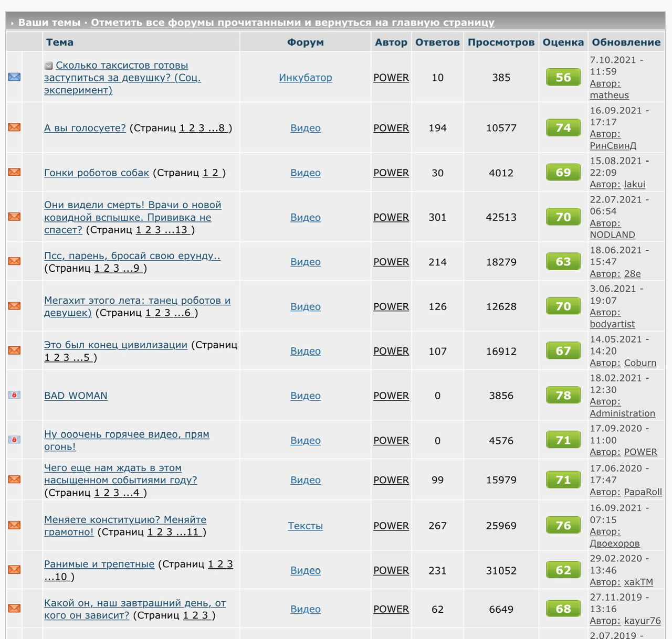Screen dimensions: 672x639
Task: Open last poster 'Двоехоров' profile
Action: (614, 544)
